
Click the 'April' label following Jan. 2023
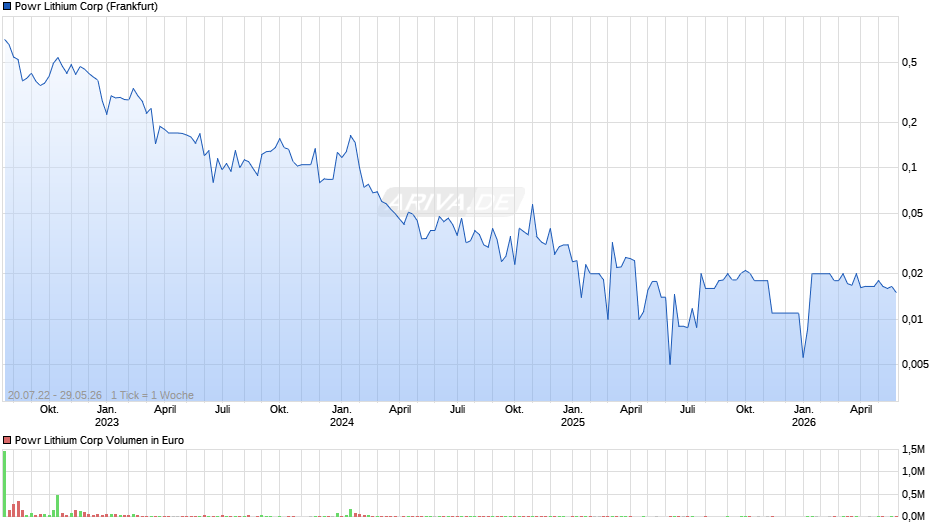[165, 410]
